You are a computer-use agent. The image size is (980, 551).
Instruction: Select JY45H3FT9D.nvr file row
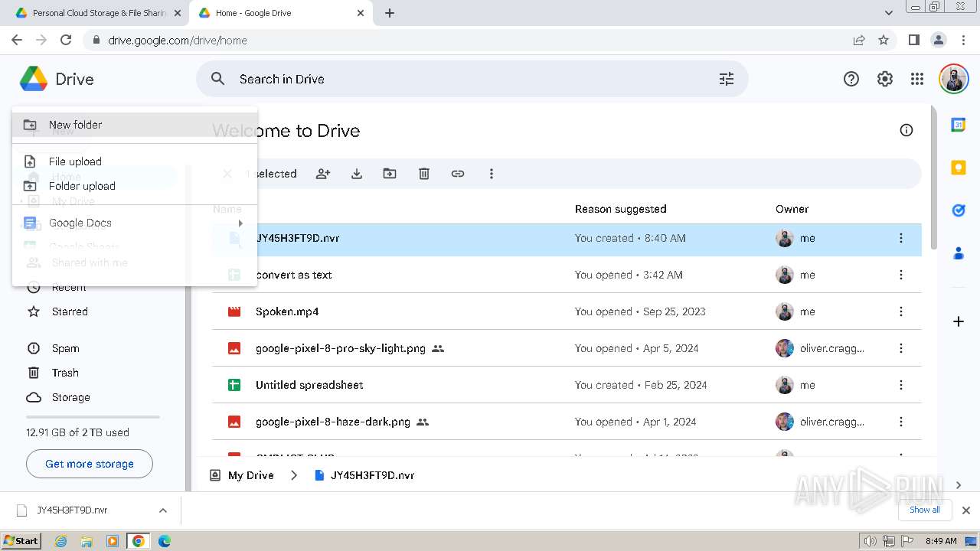coord(567,238)
